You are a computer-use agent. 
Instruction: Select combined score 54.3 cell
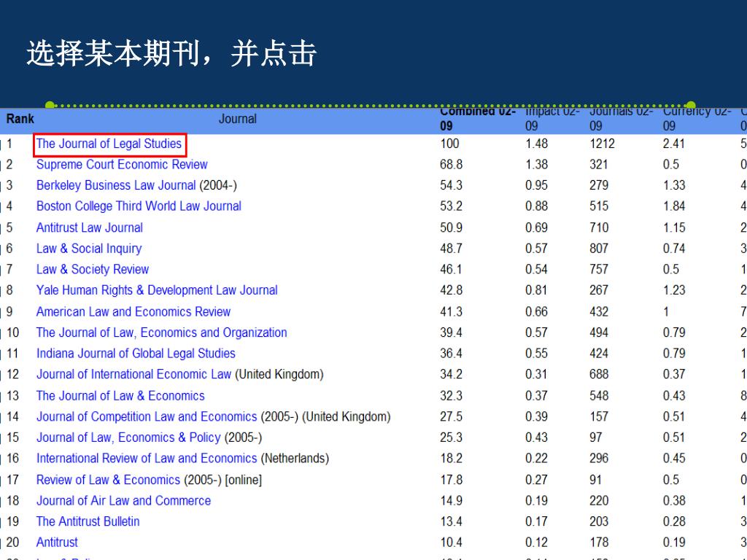click(451, 185)
